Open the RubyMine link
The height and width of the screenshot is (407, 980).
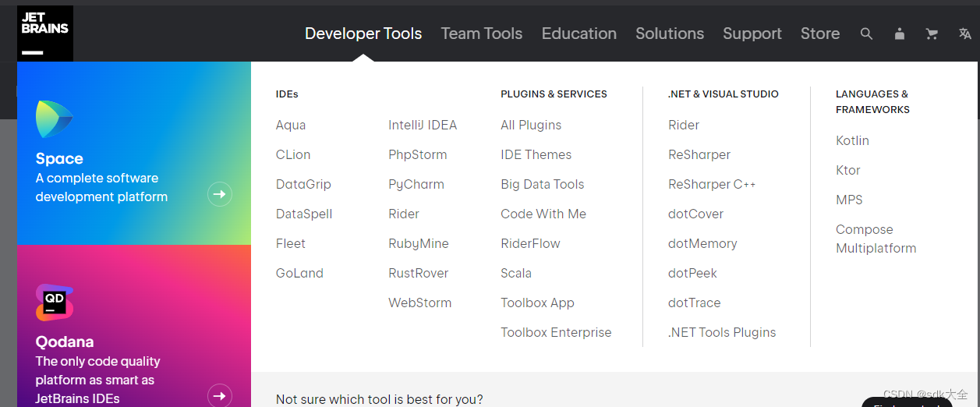(x=419, y=243)
